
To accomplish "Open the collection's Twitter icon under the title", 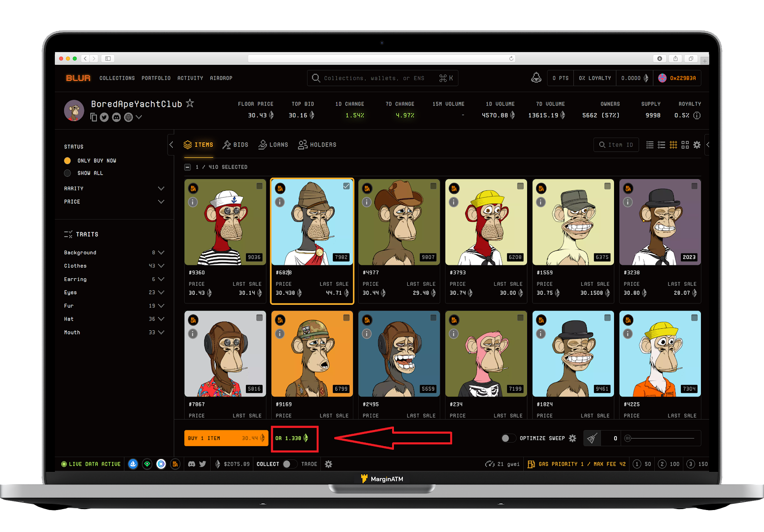I will (x=104, y=117).
